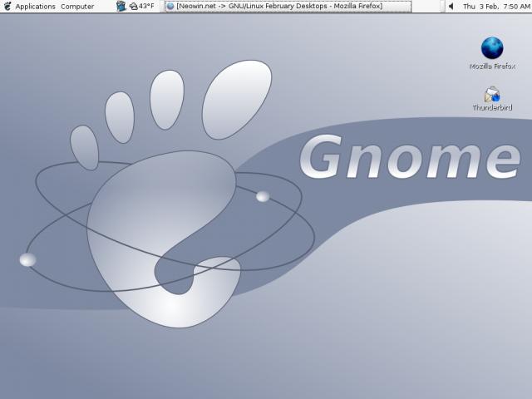
Task: Open the clock showing Thu 3 Feb
Action: click(496, 6)
